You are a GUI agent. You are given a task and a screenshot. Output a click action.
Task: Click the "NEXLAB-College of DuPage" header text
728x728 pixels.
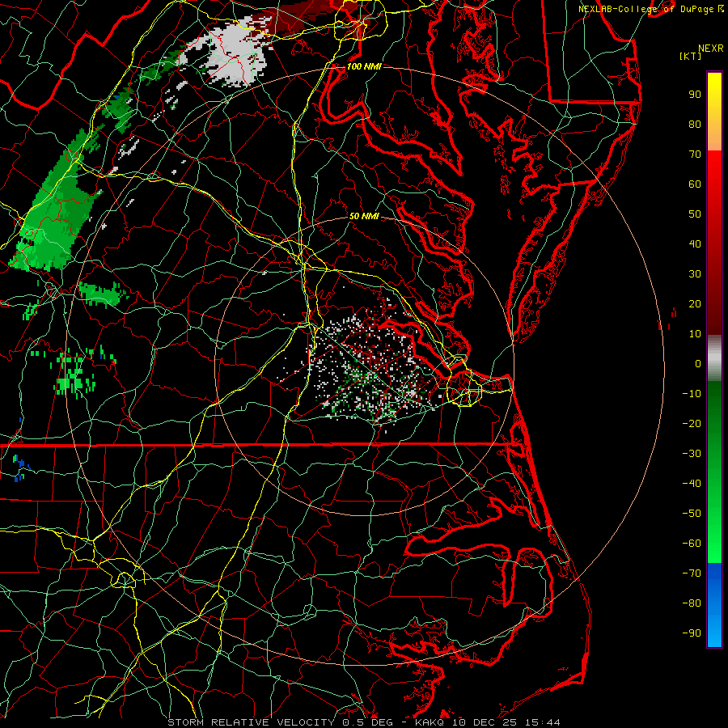646,9
